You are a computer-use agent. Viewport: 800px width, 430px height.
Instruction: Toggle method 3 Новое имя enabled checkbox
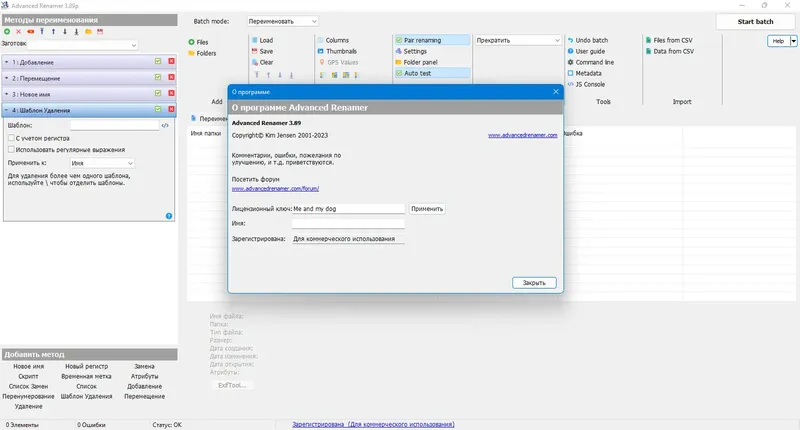[158, 93]
